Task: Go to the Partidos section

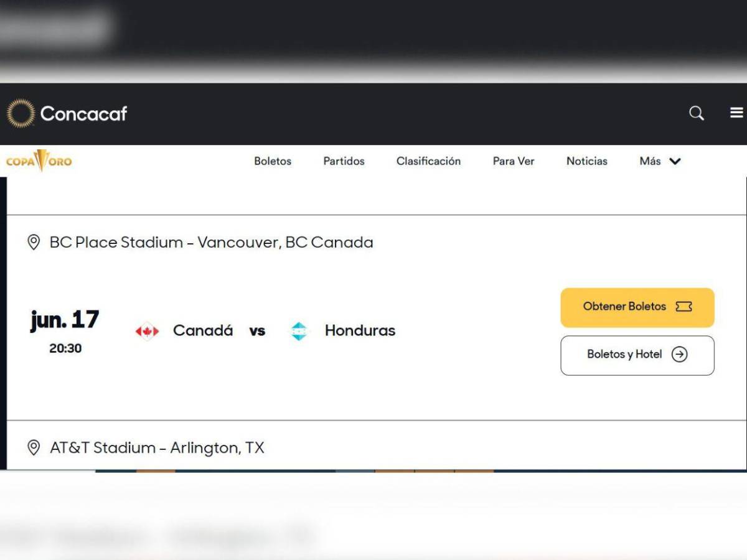Action: pos(344,161)
